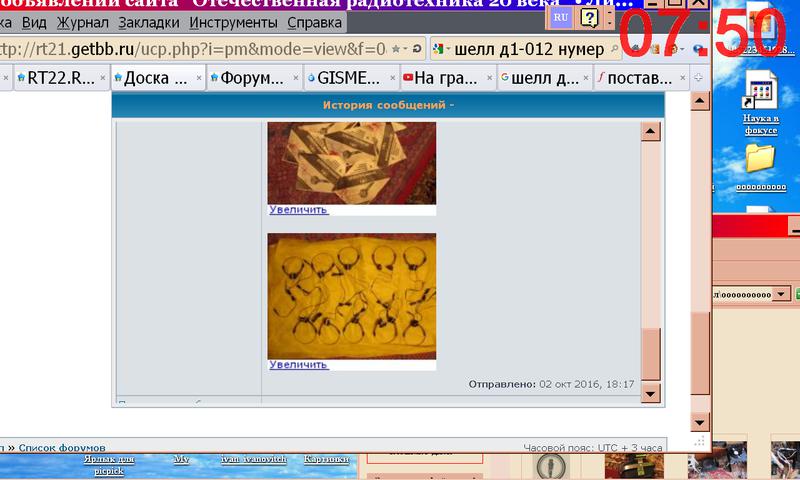Click Увеличить under the headphones photo
Screen dimensions: 800x480
[x=298, y=365]
